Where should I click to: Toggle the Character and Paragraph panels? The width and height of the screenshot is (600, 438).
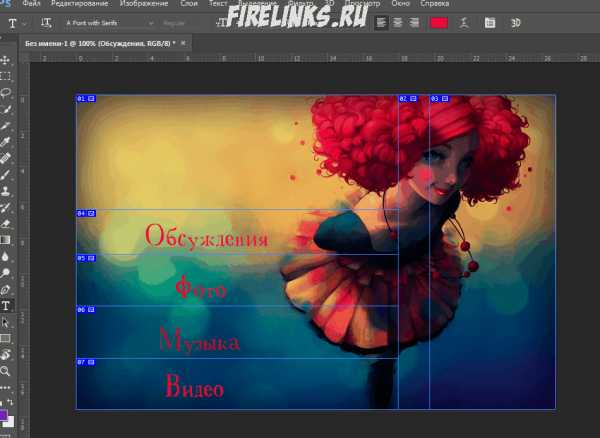(490, 23)
